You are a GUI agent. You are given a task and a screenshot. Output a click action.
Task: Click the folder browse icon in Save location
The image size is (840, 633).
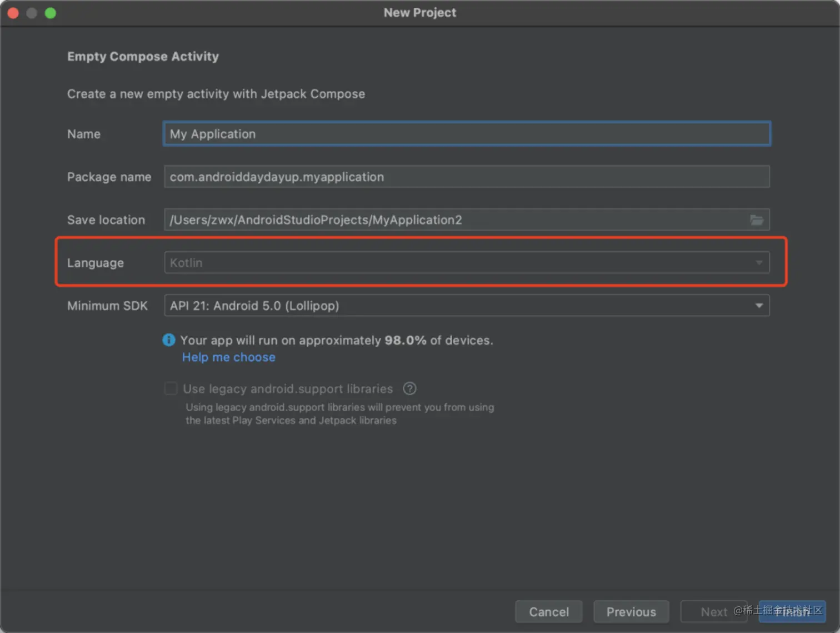click(757, 220)
